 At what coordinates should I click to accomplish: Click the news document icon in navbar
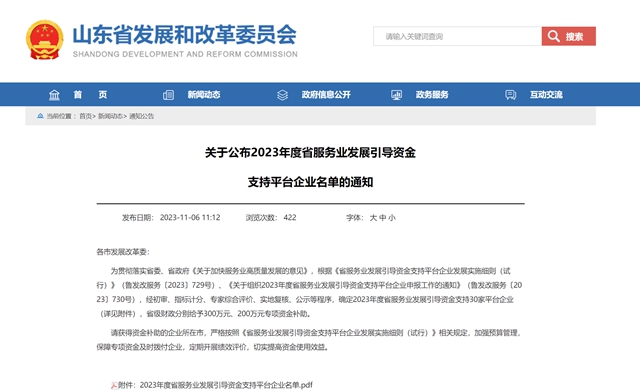click(x=168, y=95)
